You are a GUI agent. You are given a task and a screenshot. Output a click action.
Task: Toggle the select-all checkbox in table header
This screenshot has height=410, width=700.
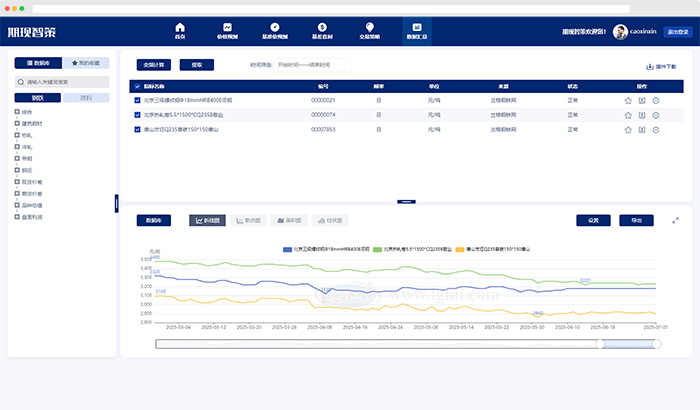(137, 86)
